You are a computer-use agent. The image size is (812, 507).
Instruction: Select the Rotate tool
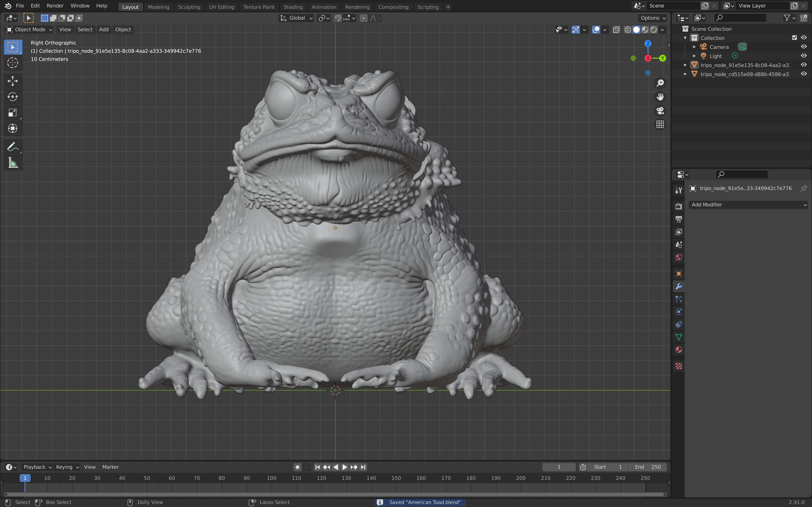tap(12, 97)
